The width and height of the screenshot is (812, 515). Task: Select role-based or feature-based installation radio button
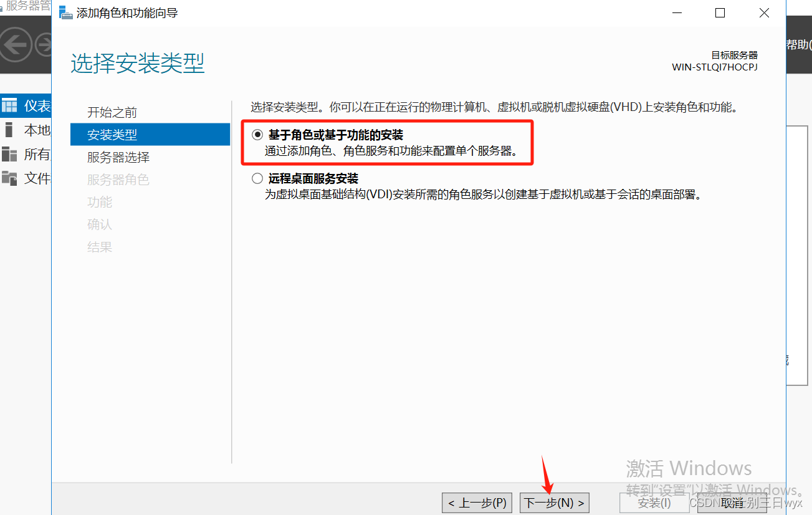click(257, 135)
